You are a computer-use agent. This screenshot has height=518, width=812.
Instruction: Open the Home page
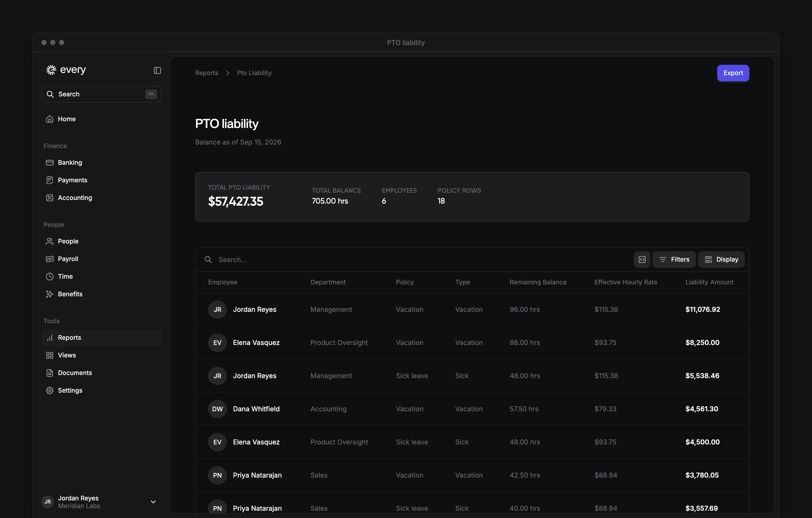coord(101,119)
